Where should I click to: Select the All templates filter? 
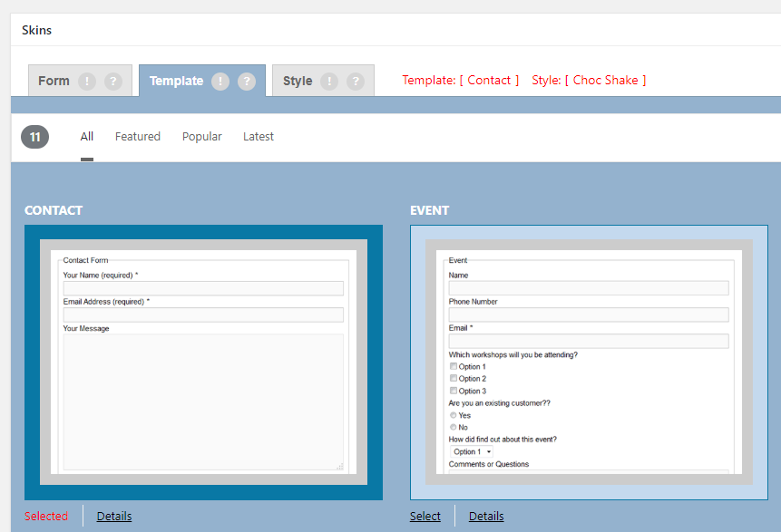(87, 137)
